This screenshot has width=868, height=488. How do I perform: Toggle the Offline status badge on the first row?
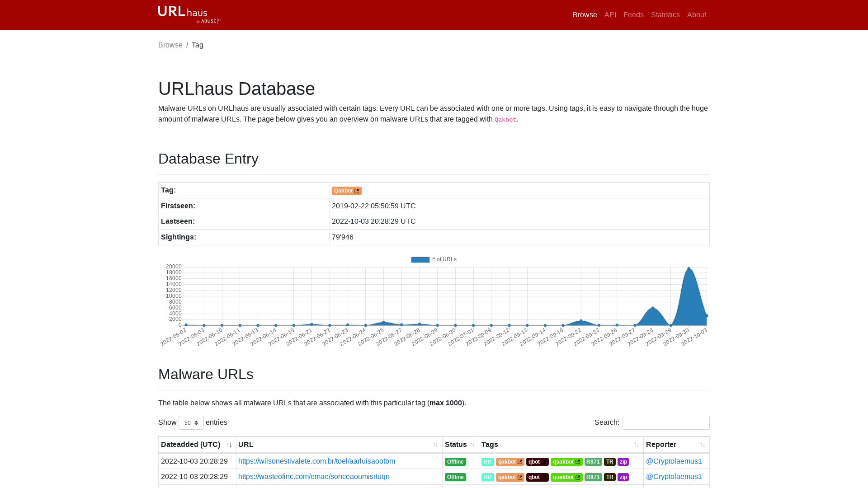455,461
